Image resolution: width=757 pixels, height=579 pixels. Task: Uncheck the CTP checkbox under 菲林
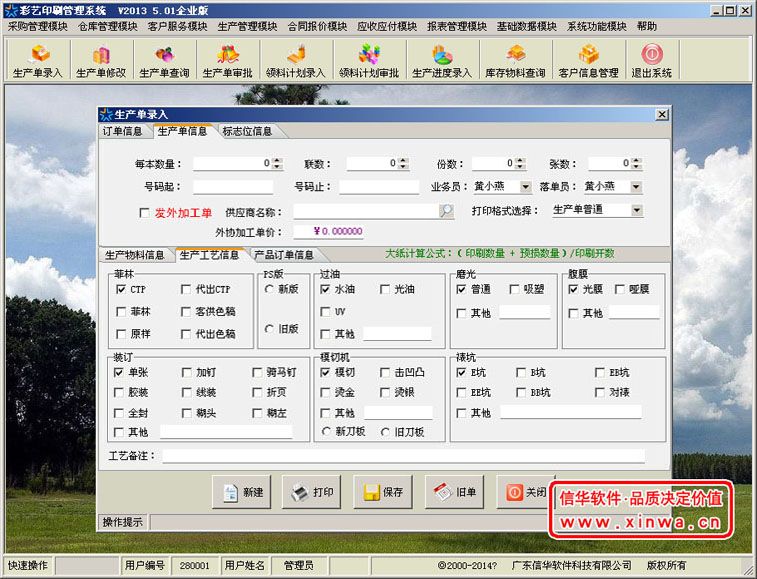(120, 289)
